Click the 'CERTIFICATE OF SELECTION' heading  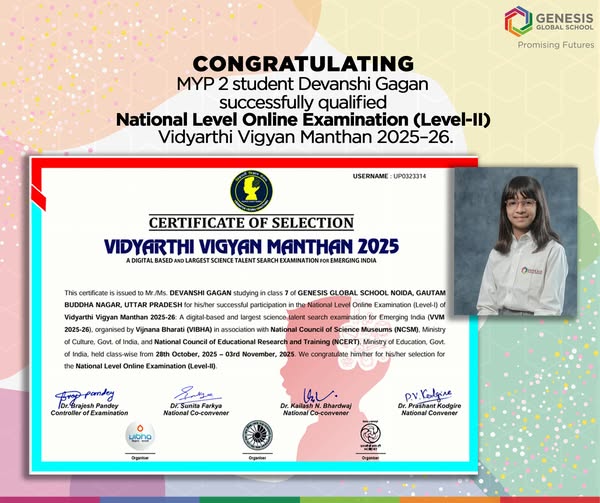[252, 222]
